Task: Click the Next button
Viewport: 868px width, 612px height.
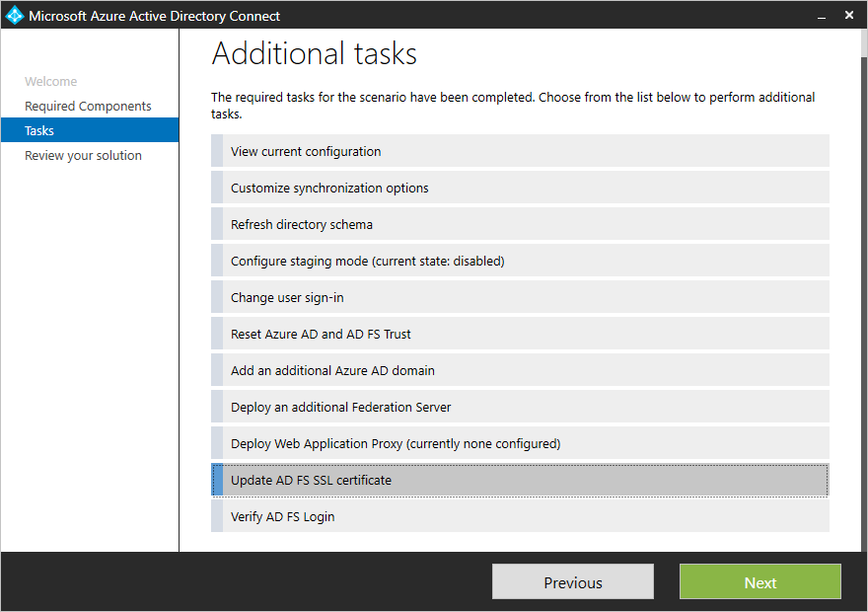Action: (x=759, y=581)
